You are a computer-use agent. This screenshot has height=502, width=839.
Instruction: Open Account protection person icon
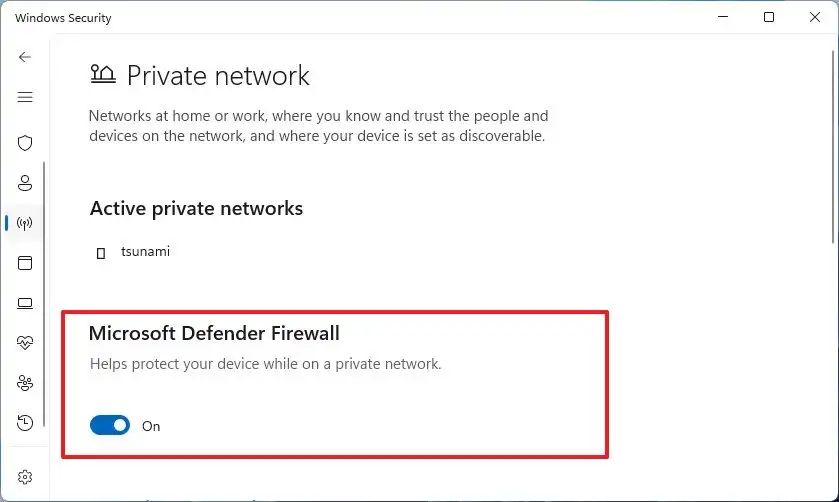tap(25, 183)
